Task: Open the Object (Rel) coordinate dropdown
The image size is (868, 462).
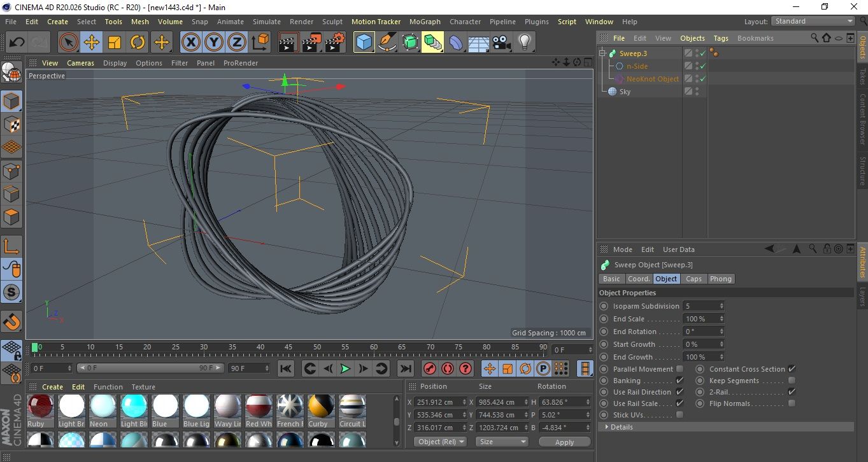Action: point(439,442)
